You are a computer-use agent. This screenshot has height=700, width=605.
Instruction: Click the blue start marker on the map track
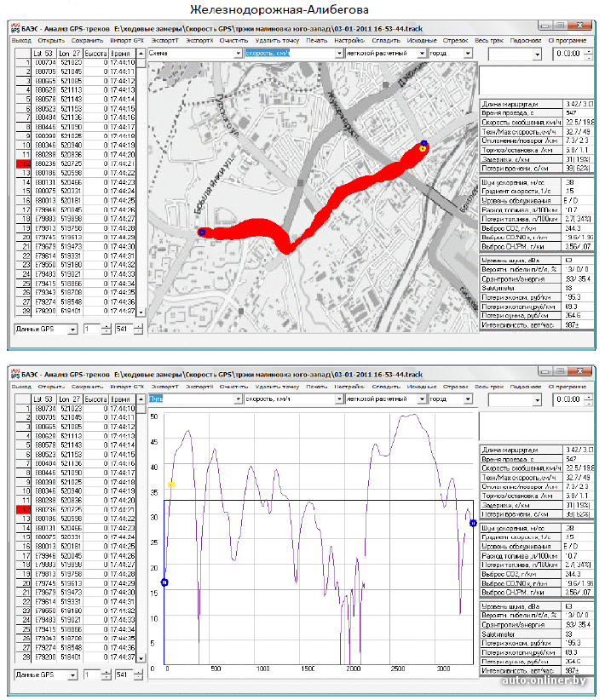click(x=202, y=232)
